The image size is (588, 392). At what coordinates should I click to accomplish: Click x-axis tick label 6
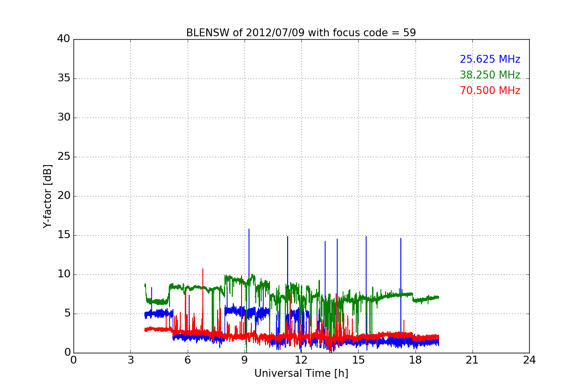coord(187,360)
